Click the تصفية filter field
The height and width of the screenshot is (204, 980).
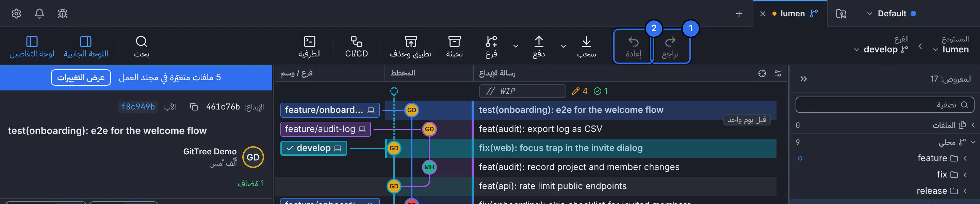click(884, 105)
